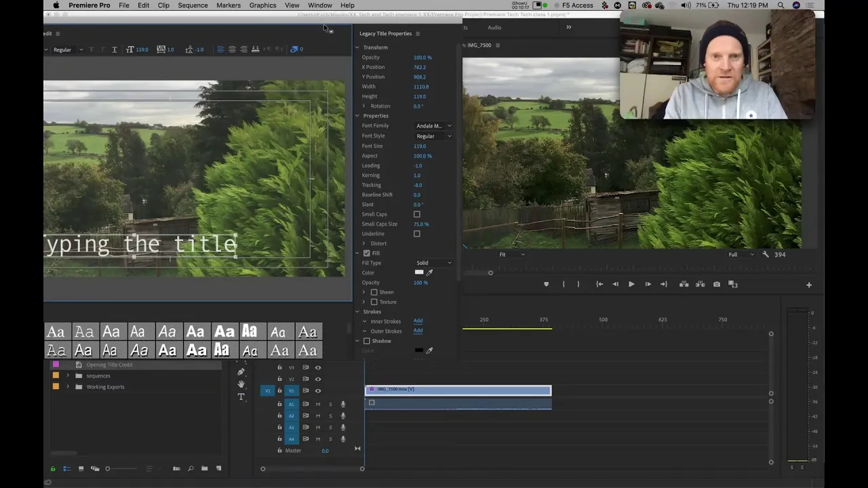Solo audio track A2

[331, 416]
